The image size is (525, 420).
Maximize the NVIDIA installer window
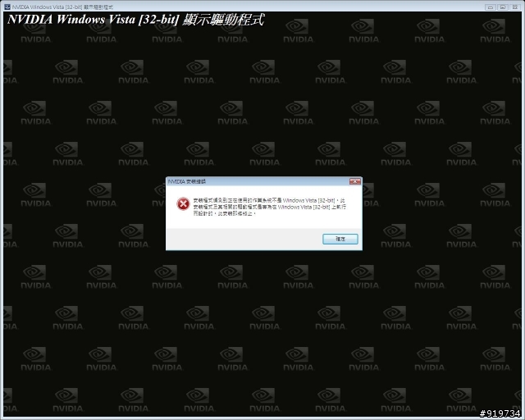click(x=503, y=7)
